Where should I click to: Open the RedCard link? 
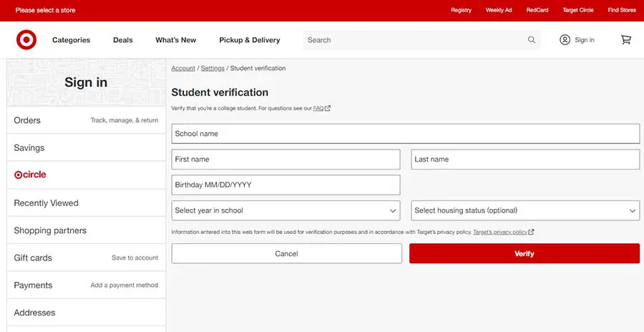537,10
